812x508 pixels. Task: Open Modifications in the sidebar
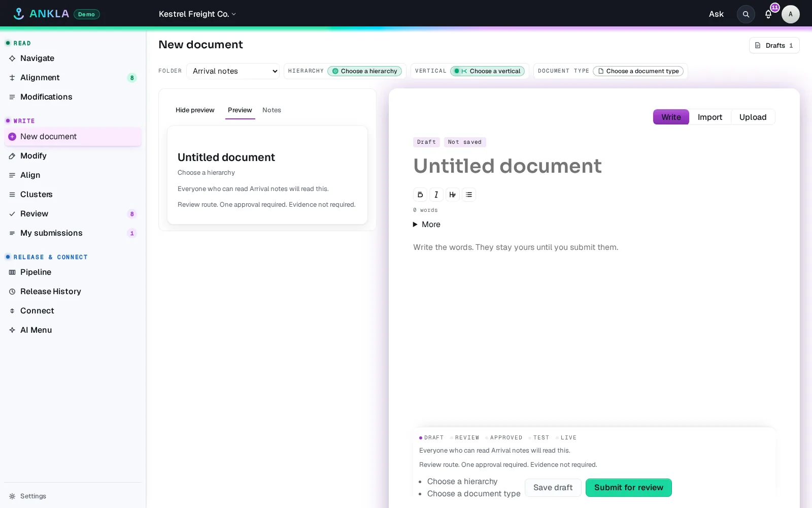point(73,97)
